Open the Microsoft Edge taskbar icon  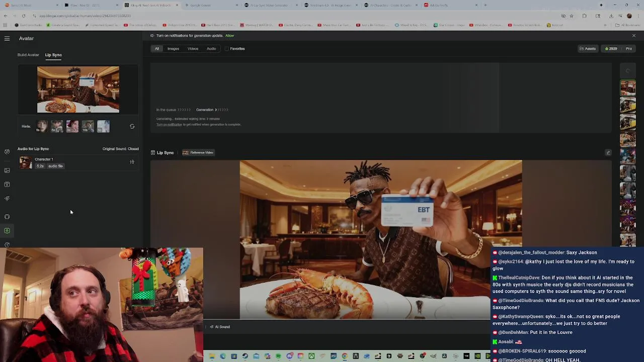223,356
